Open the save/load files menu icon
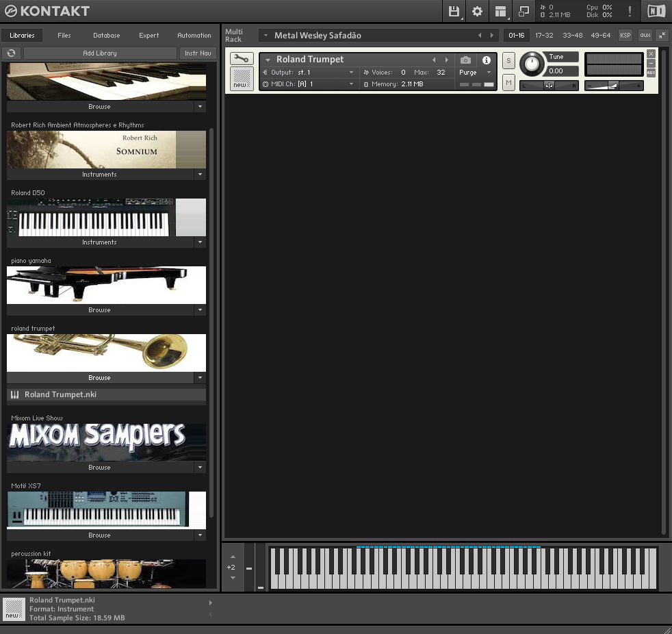Viewport: 672px width, 634px height. tap(454, 11)
